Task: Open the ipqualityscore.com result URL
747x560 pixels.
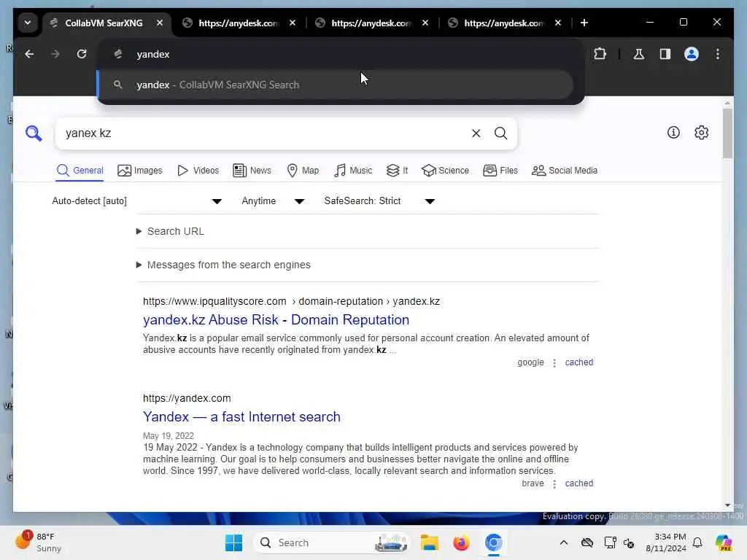Action: pos(291,301)
